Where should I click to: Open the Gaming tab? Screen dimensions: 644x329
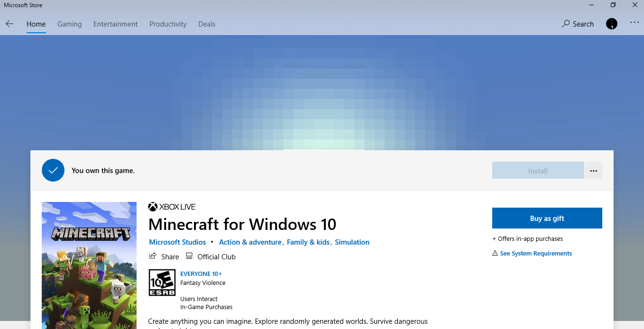point(70,24)
